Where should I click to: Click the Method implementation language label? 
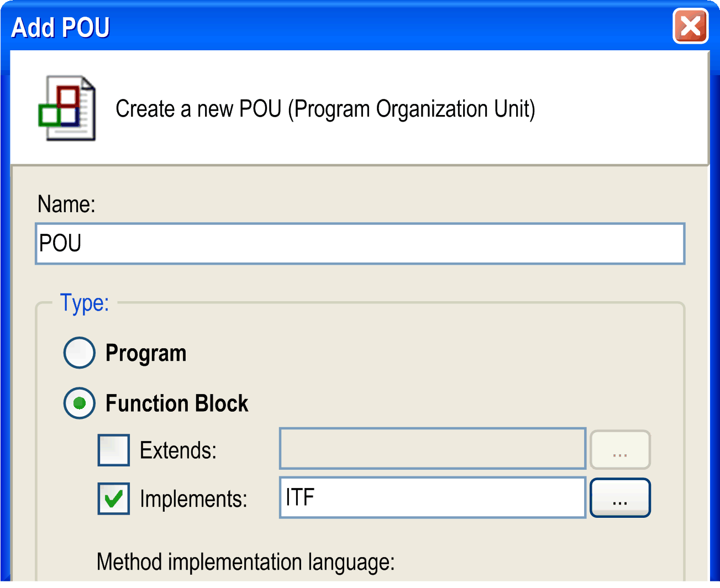245,562
